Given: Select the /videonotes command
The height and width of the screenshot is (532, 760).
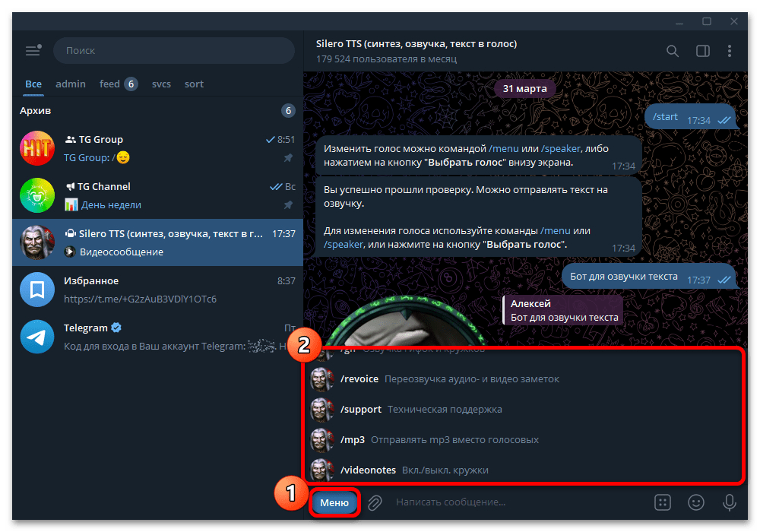Looking at the screenshot, I should point(525,470).
